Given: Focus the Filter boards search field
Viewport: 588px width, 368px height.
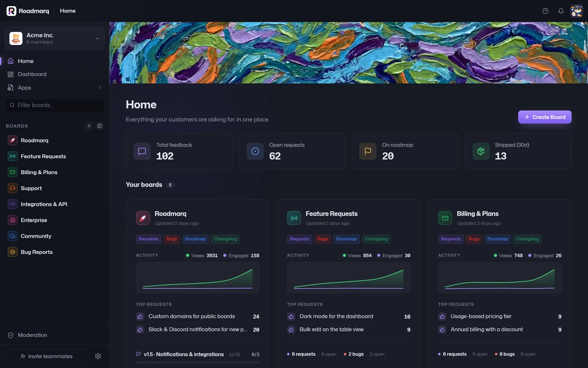Looking at the screenshot, I should point(55,105).
